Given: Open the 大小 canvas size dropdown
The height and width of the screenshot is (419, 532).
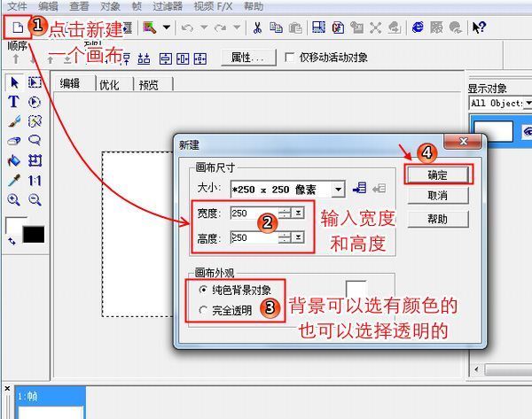Looking at the screenshot, I should [339, 190].
